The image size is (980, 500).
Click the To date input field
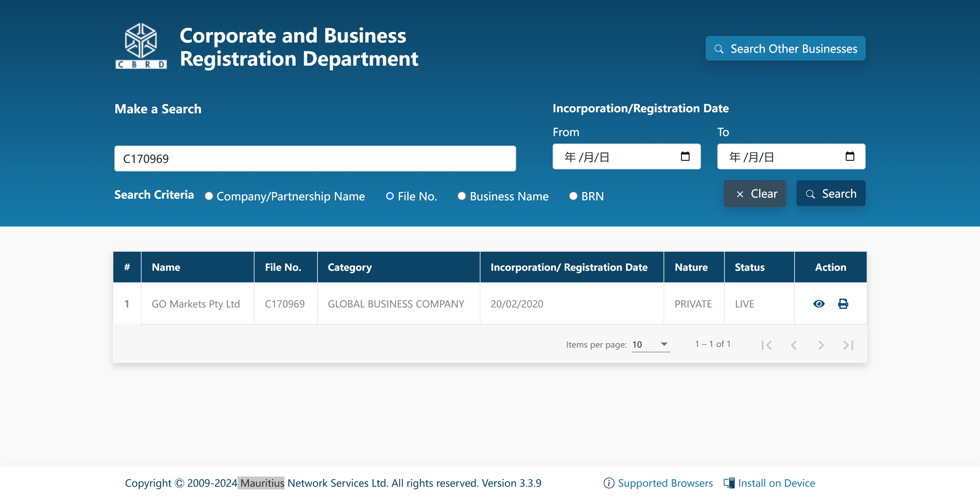[x=791, y=156]
